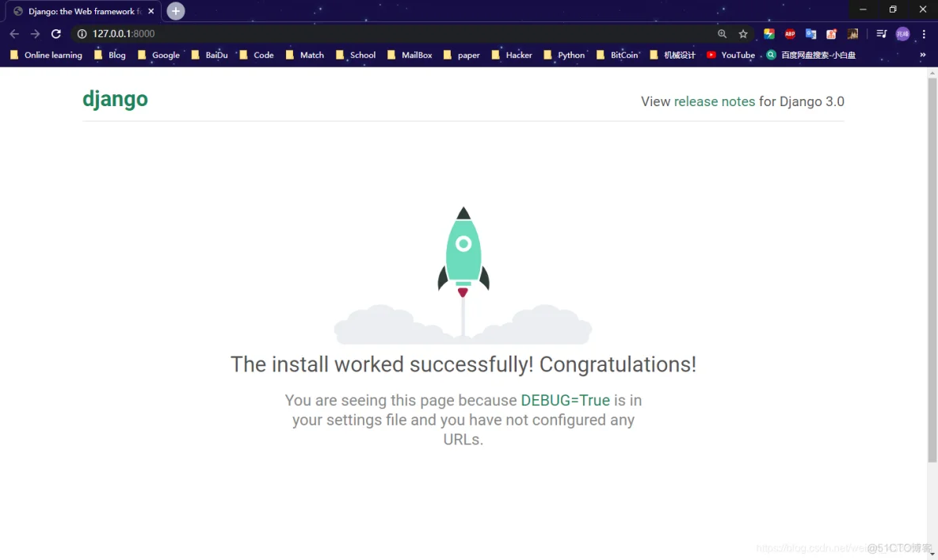Image resolution: width=938 pixels, height=560 pixels.
Task: Close the Django tab
Action: tap(151, 11)
